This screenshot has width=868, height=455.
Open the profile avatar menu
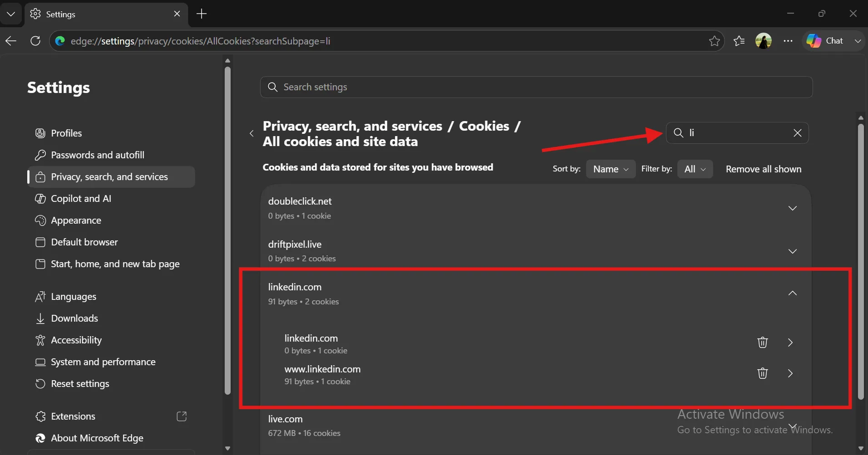click(764, 41)
